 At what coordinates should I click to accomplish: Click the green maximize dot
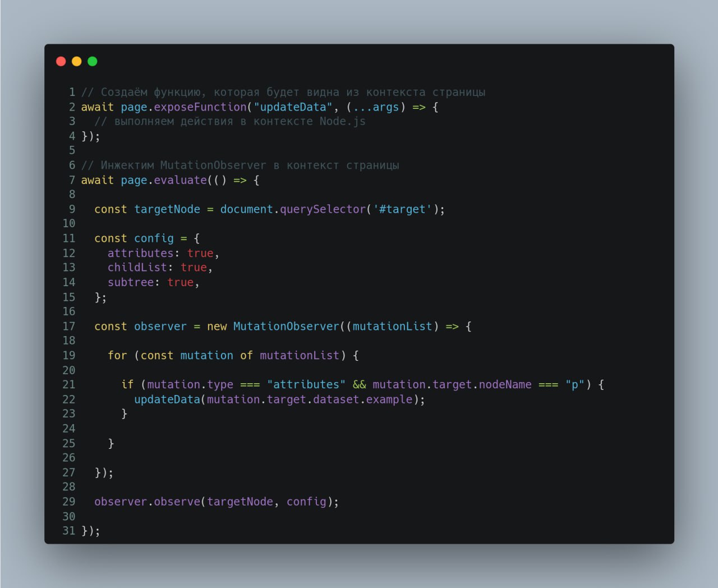[x=93, y=61]
